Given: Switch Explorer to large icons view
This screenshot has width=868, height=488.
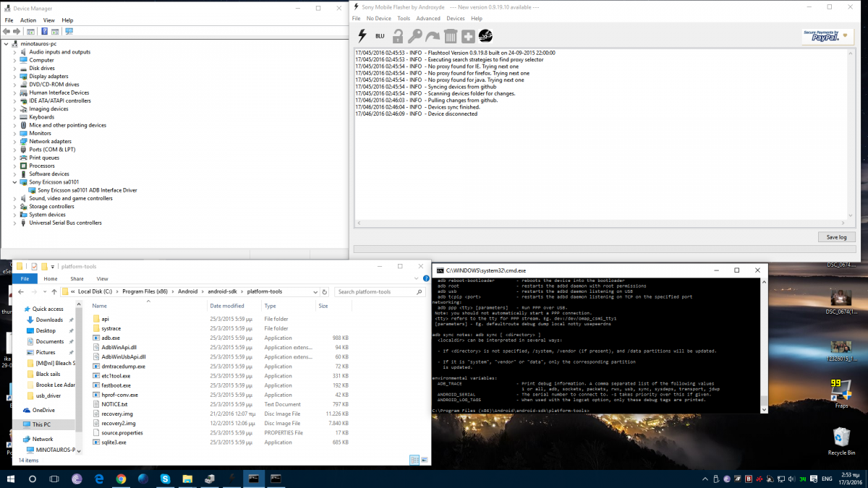Looking at the screenshot, I should 425,459.
